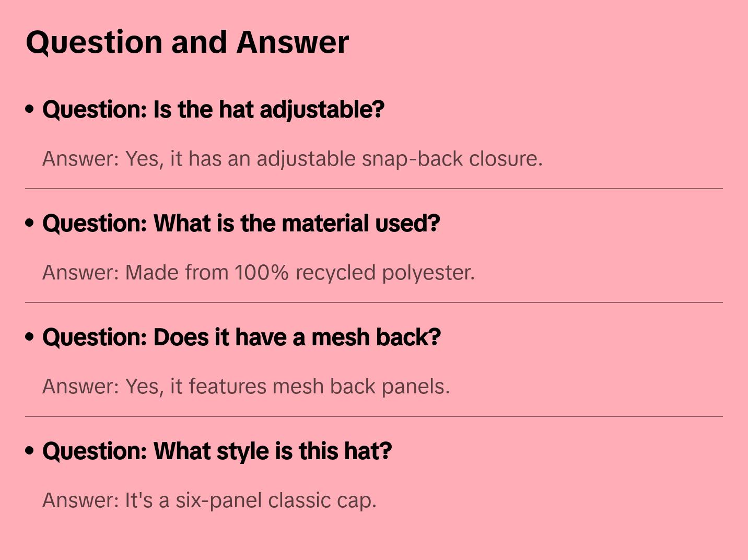
Task: Click the divider below the recycled polyester answer
Action: (374, 302)
